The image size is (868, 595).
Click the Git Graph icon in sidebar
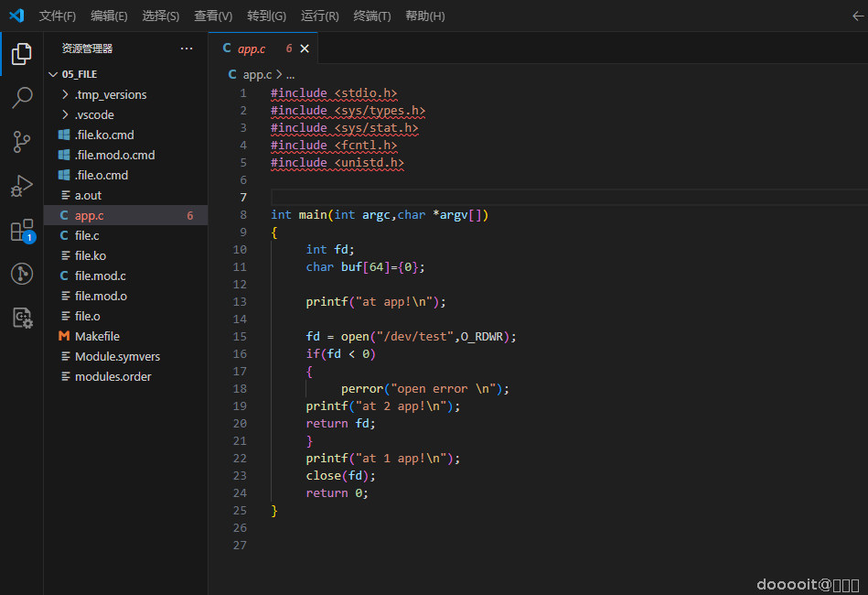coord(22,274)
